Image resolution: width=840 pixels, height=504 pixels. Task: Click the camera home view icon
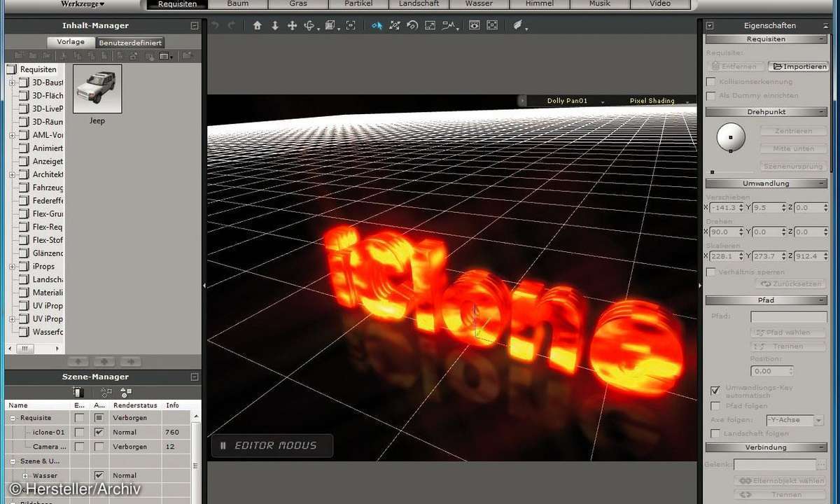257,25
